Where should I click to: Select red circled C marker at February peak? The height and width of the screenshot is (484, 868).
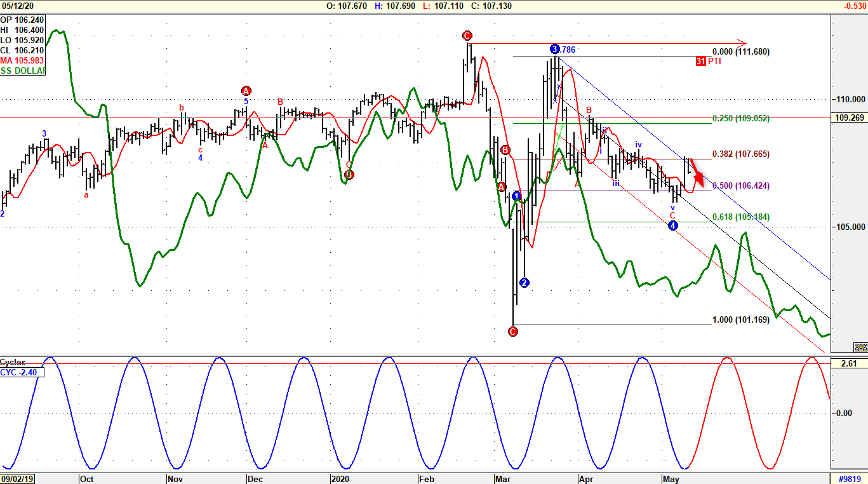click(x=467, y=36)
